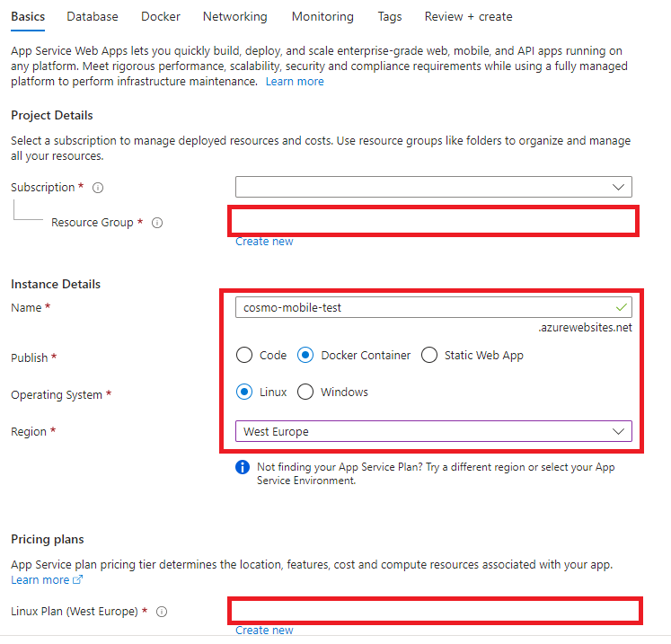The height and width of the screenshot is (644, 671).
Task: Select the Code publish option
Action: (x=244, y=355)
